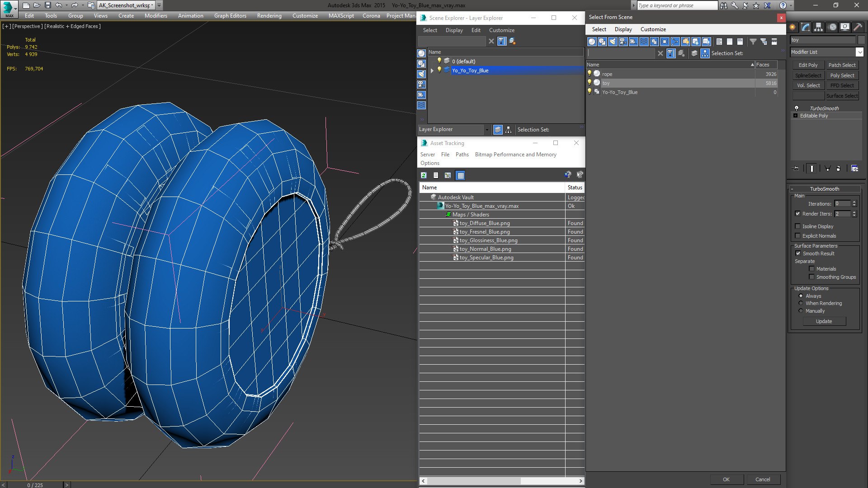
Task: Refresh the Asset Tracking list
Action: (x=424, y=175)
